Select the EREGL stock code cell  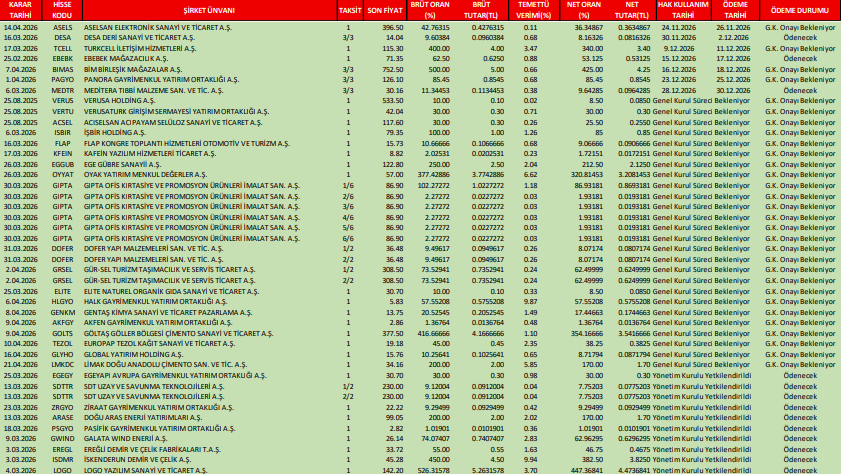click(63, 449)
